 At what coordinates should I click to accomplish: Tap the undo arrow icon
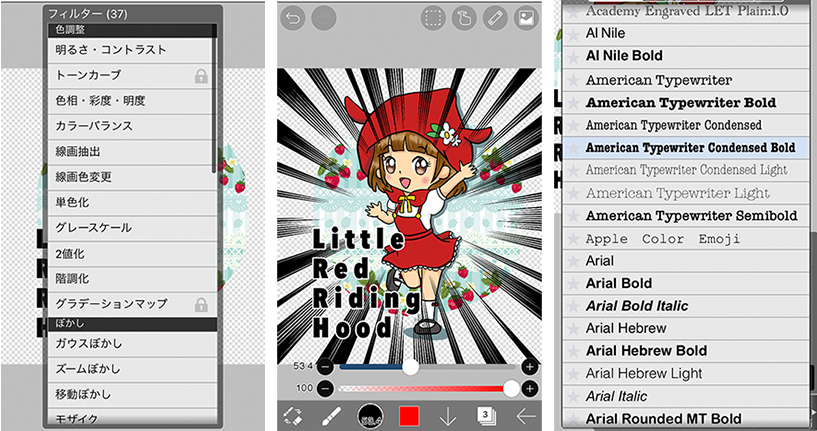point(293,18)
